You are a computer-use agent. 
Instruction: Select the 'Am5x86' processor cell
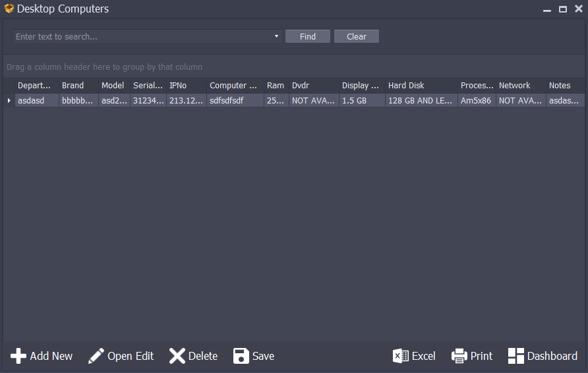pos(477,100)
